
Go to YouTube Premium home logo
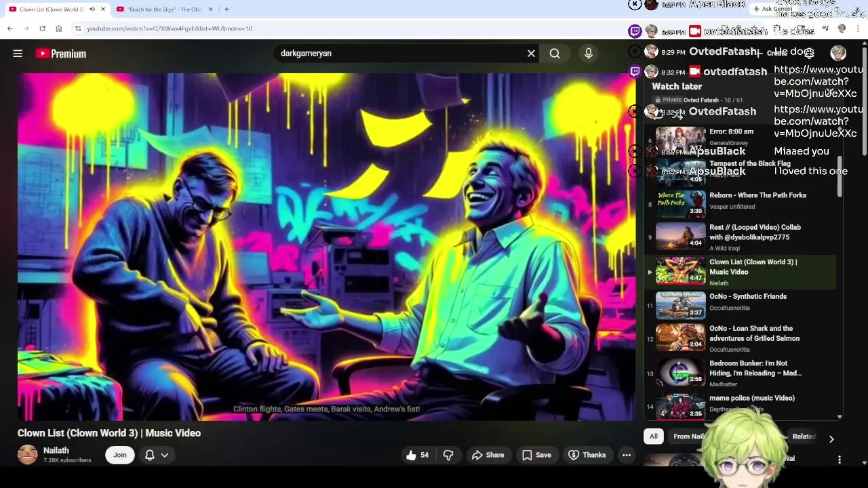[61, 54]
